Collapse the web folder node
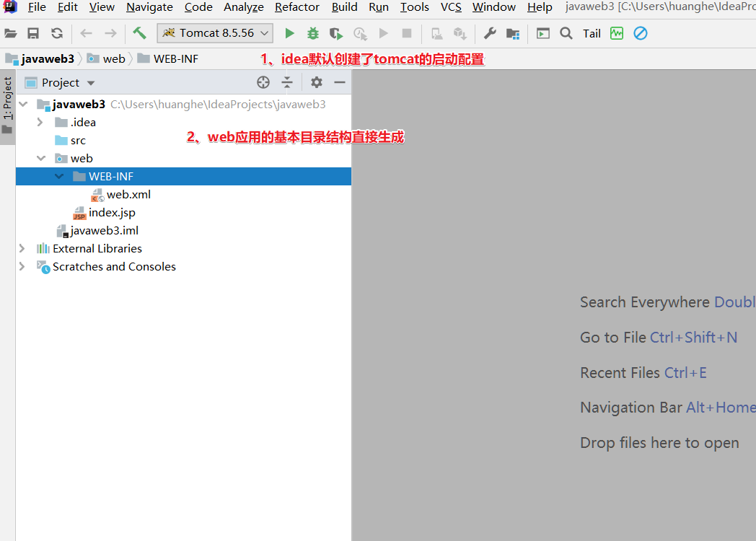The image size is (756, 541). pyautogui.click(x=41, y=158)
